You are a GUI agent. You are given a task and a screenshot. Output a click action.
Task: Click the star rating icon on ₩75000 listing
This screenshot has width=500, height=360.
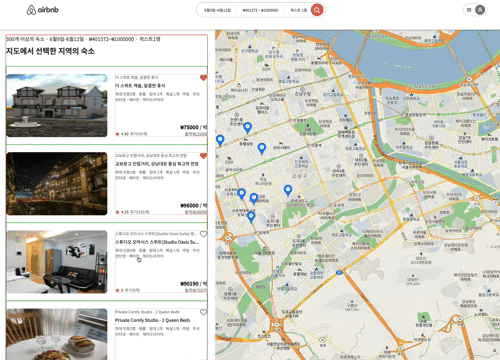point(117,134)
